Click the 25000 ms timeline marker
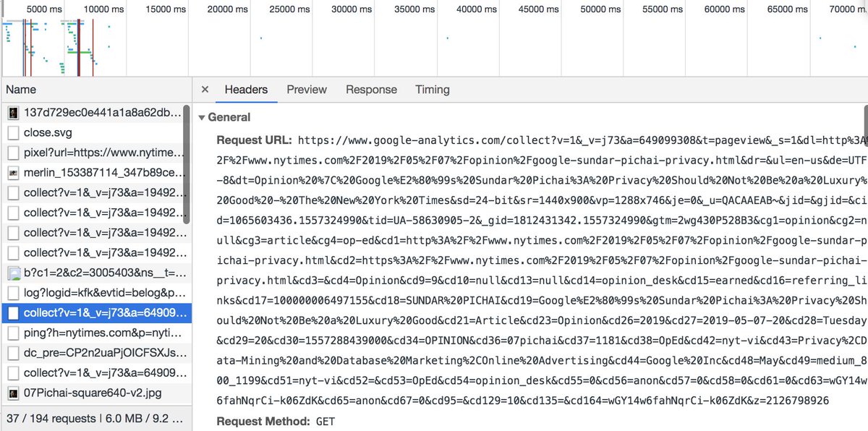868x431 pixels. click(x=289, y=9)
